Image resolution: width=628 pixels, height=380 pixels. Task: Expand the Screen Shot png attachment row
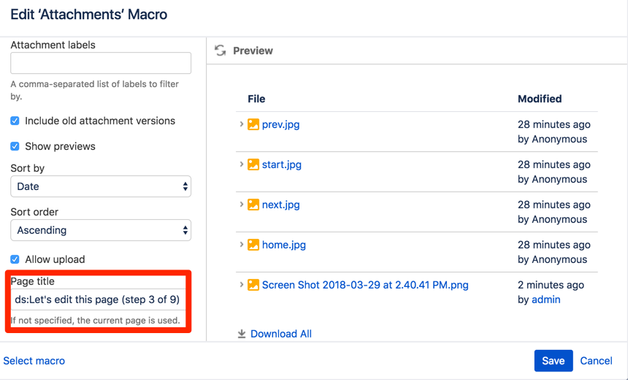point(242,285)
